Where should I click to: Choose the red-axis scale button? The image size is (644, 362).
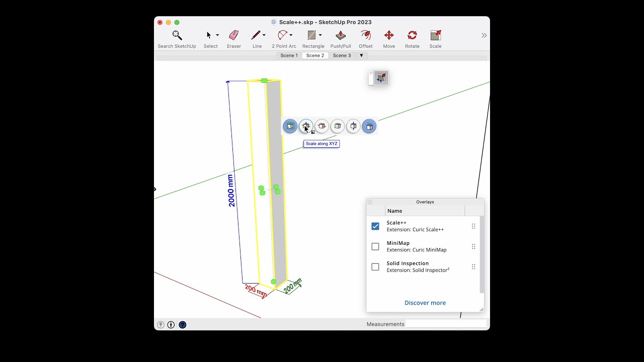coord(321,126)
